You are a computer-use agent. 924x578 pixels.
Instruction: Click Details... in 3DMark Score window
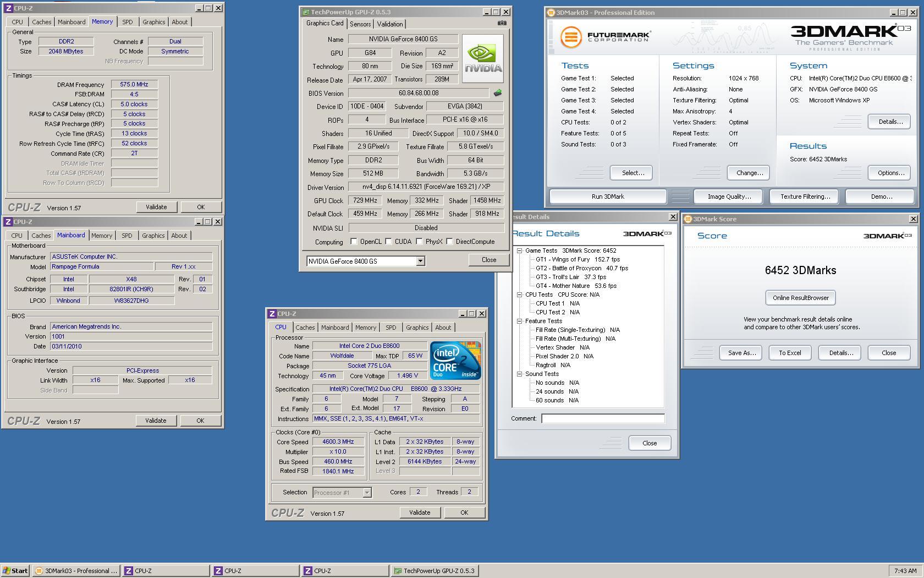coord(840,353)
